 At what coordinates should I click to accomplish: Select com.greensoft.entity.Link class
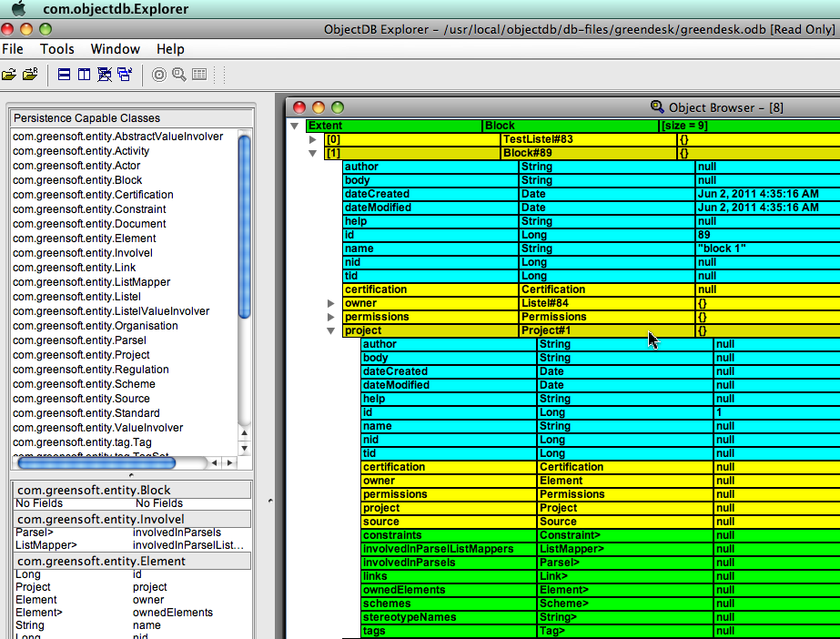75,268
